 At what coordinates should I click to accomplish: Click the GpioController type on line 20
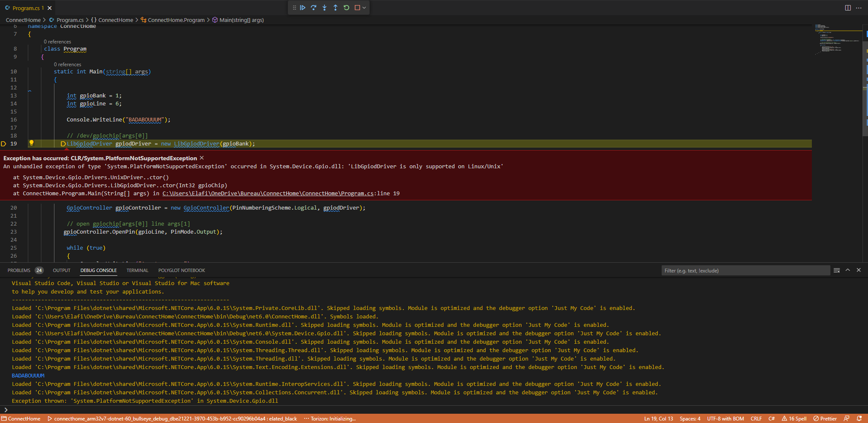point(89,208)
